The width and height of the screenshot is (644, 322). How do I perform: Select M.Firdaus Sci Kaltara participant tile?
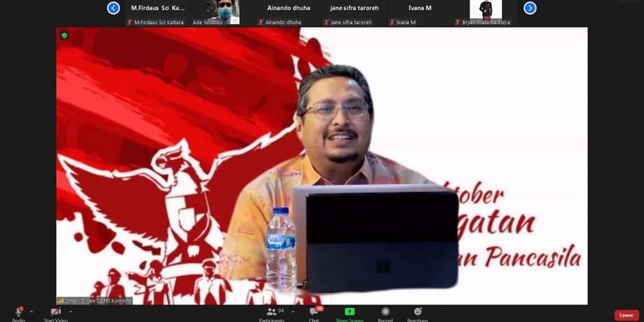(x=158, y=13)
